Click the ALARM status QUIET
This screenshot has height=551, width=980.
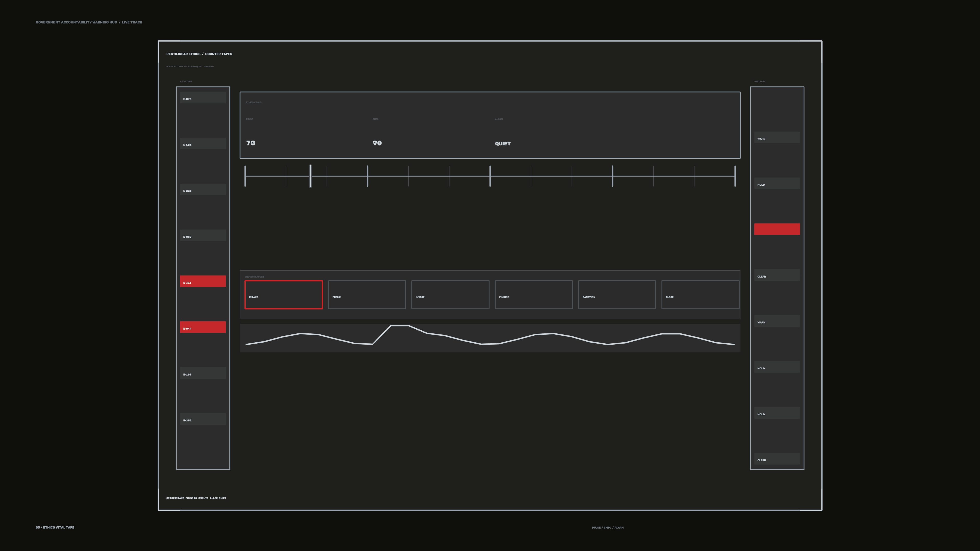pyautogui.click(x=503, y=143)
